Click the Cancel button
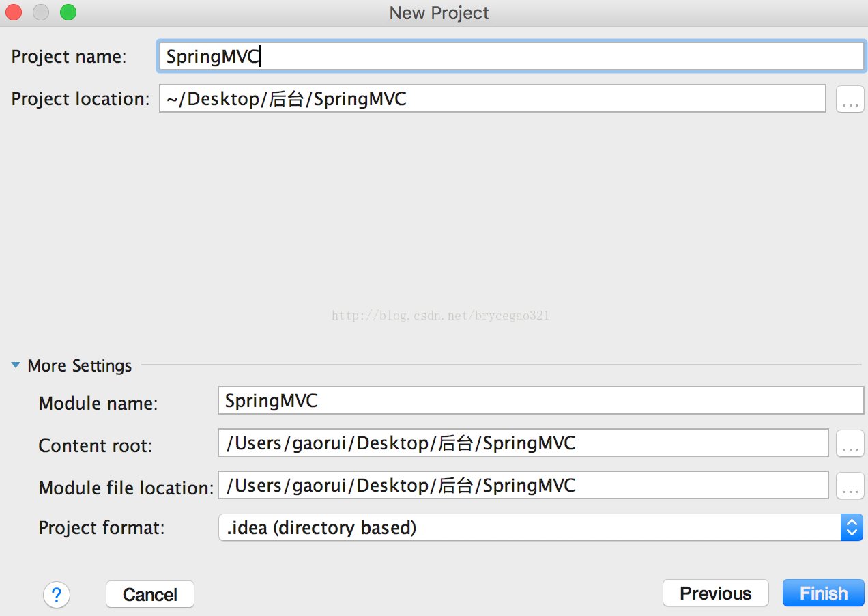The width and height of the screenshot is (868, 616). pyautogui.click(x=150, y=594)
